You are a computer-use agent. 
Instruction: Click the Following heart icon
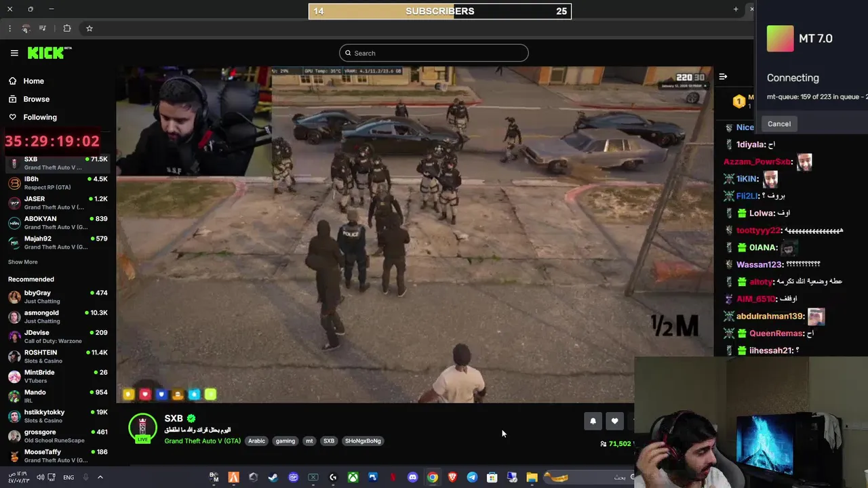pos(13,117)
